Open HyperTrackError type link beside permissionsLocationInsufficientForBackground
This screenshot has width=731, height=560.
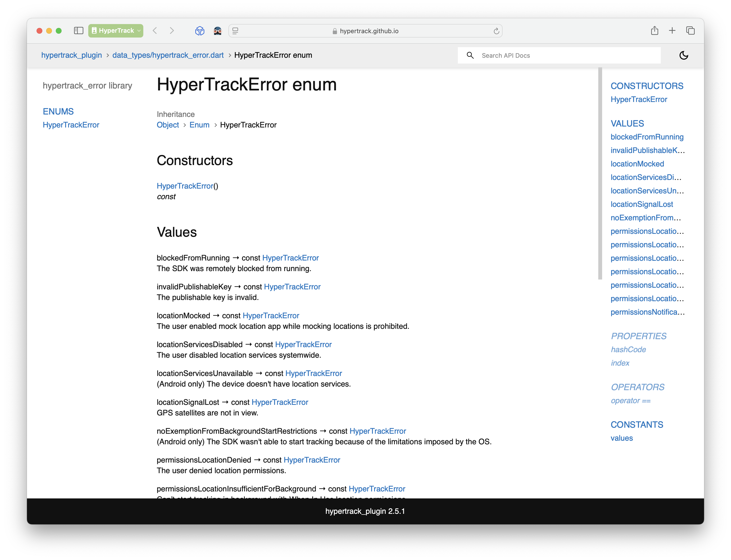pos(377,489)
